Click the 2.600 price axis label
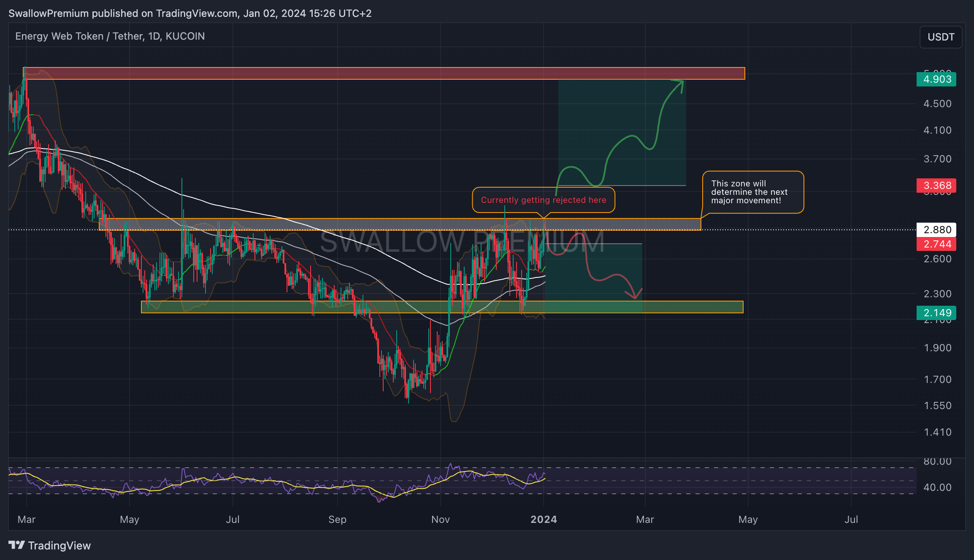 (937, 259)
